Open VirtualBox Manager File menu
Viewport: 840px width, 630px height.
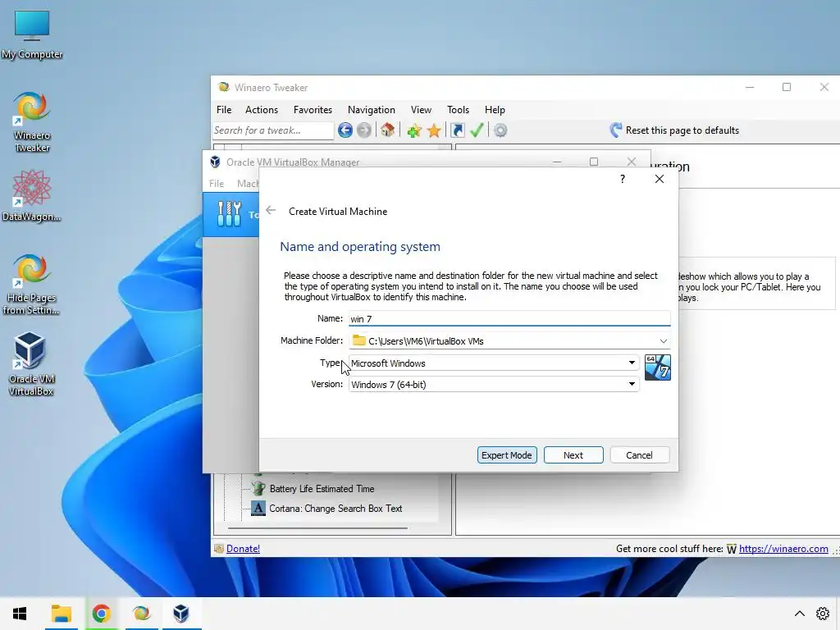coord(217,183)
